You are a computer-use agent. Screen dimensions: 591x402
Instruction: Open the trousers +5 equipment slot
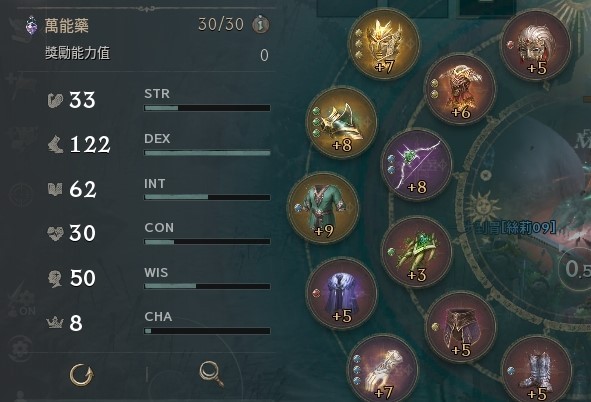(461, 328)
